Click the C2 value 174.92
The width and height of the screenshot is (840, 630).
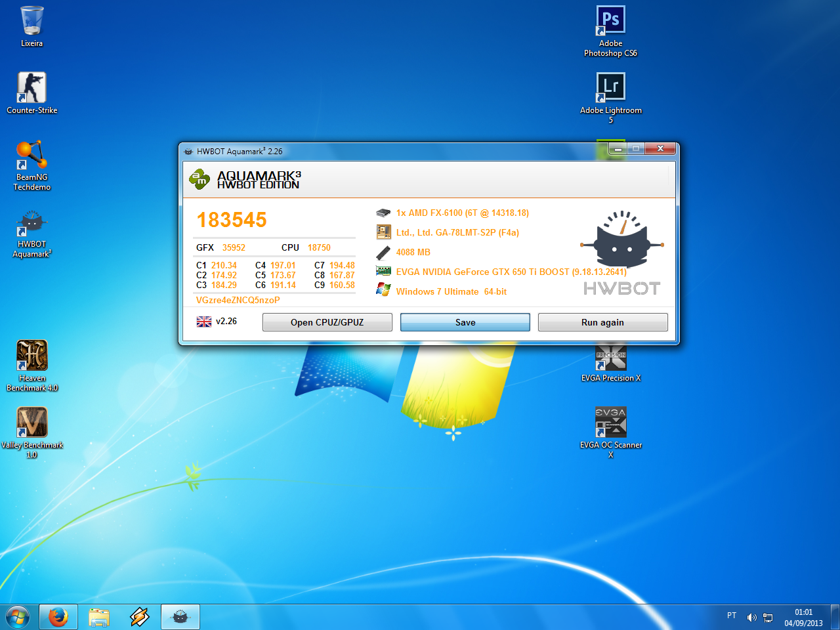[224, 275]
